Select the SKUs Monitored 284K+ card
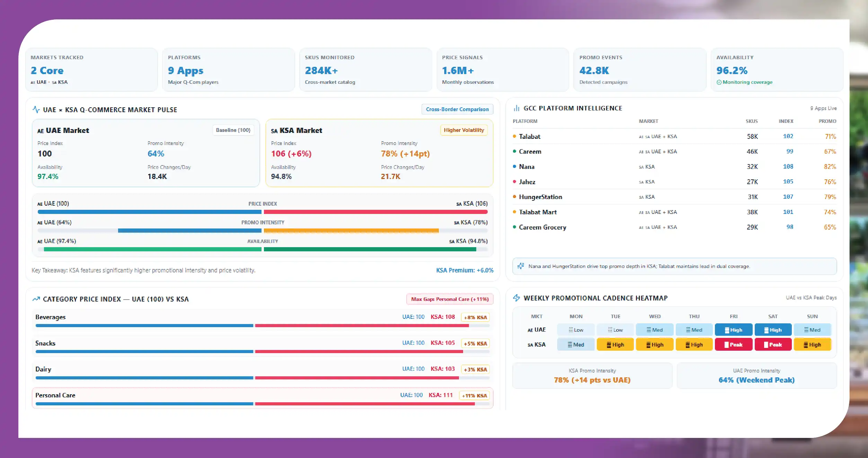 pos(365,70)
